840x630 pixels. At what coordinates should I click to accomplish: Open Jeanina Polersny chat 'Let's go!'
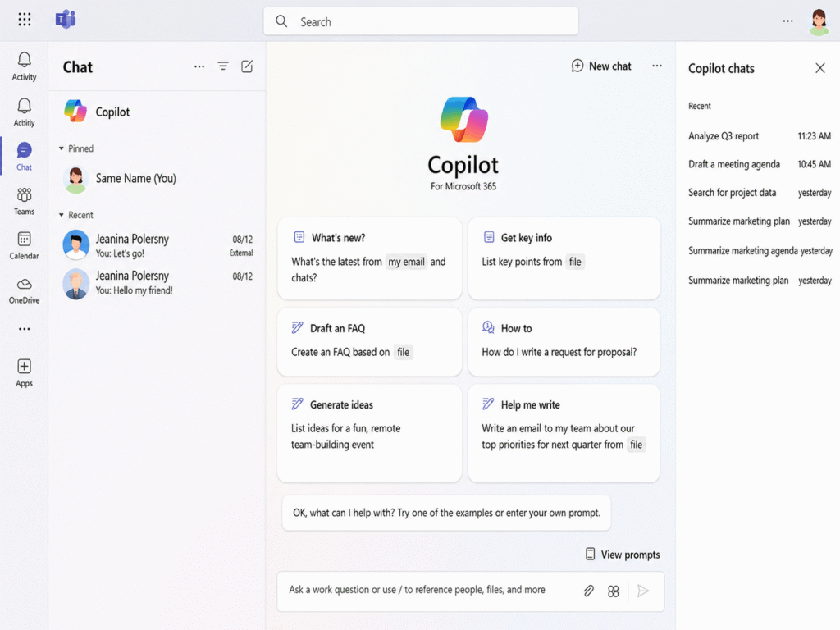click(157, 245)
